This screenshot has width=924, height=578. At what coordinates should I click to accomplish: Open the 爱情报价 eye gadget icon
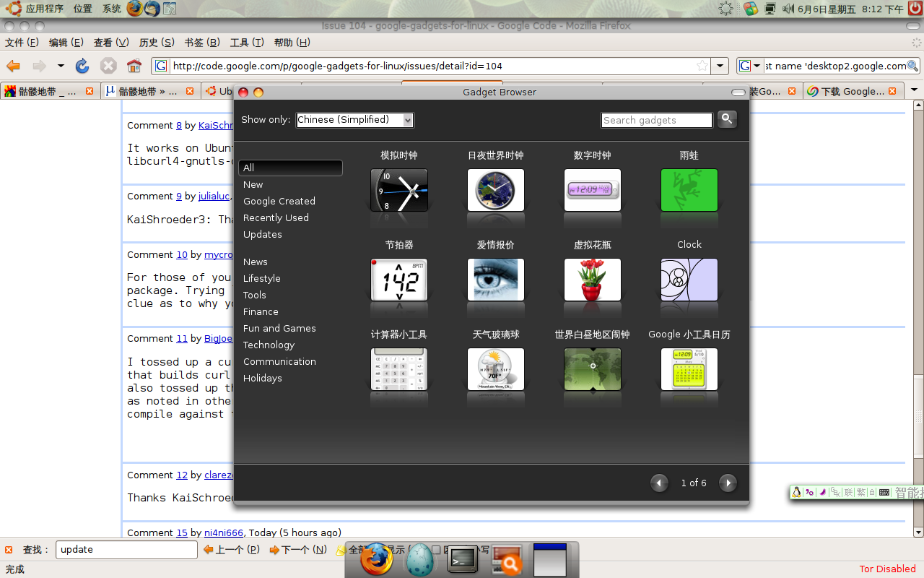pos(496,280)
